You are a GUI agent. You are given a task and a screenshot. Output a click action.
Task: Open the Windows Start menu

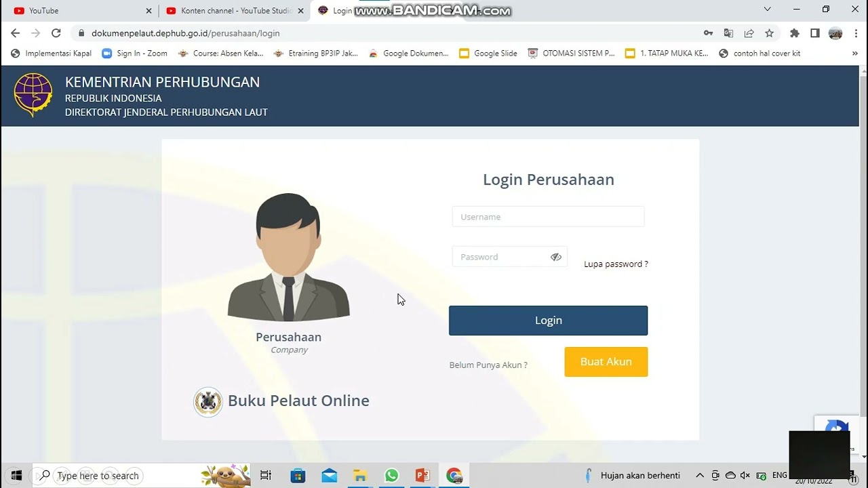(16, 475)
